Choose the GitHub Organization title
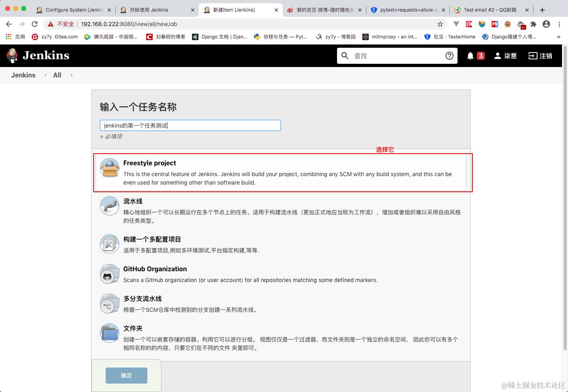568x392 pixels. pos(155,269)
